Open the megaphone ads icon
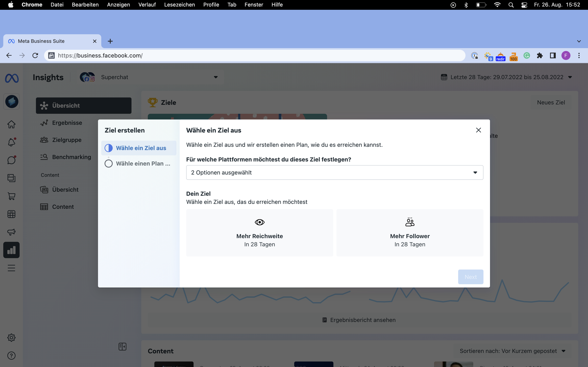 point(11,232)
